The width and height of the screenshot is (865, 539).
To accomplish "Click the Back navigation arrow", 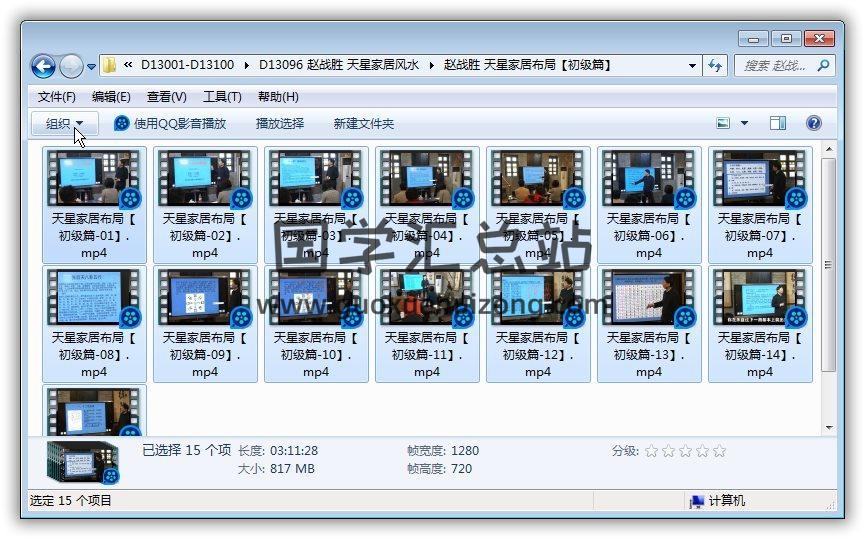I will click(x=43, y=67).
